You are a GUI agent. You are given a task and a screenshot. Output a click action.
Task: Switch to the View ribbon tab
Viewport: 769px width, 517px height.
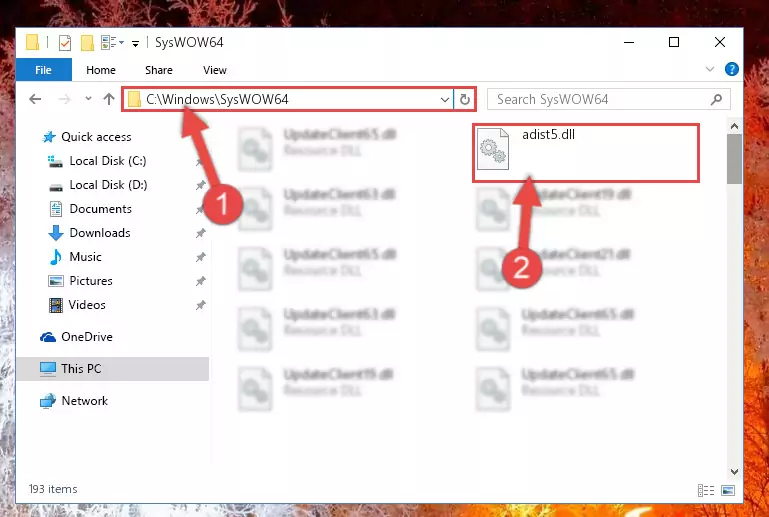[214, 70]
